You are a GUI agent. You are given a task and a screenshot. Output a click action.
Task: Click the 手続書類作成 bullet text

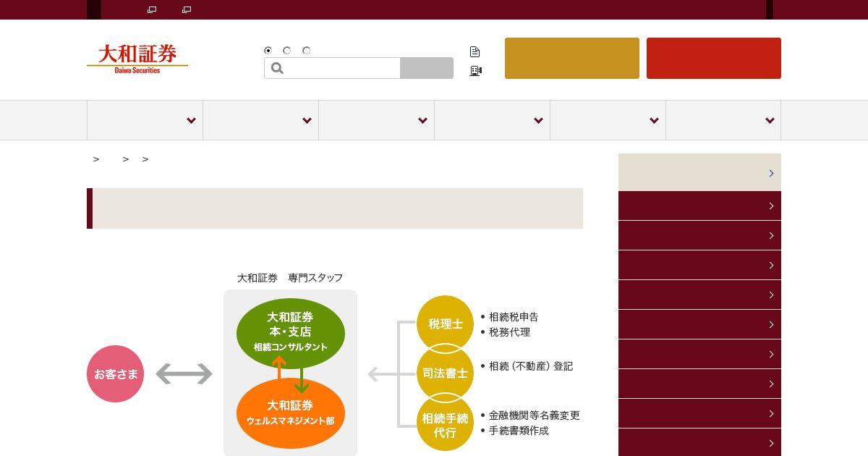coord(519,431)
